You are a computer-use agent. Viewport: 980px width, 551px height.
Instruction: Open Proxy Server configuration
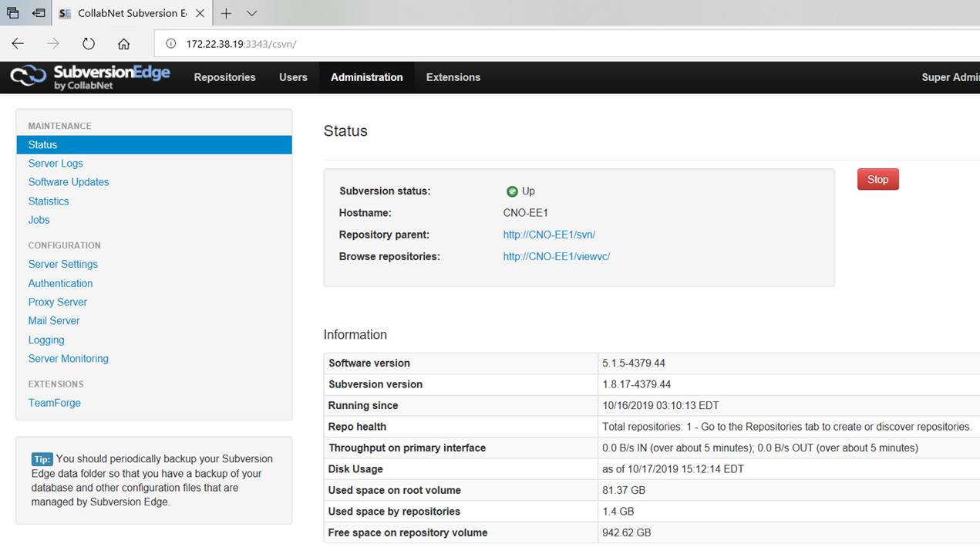tap(58, 302)
